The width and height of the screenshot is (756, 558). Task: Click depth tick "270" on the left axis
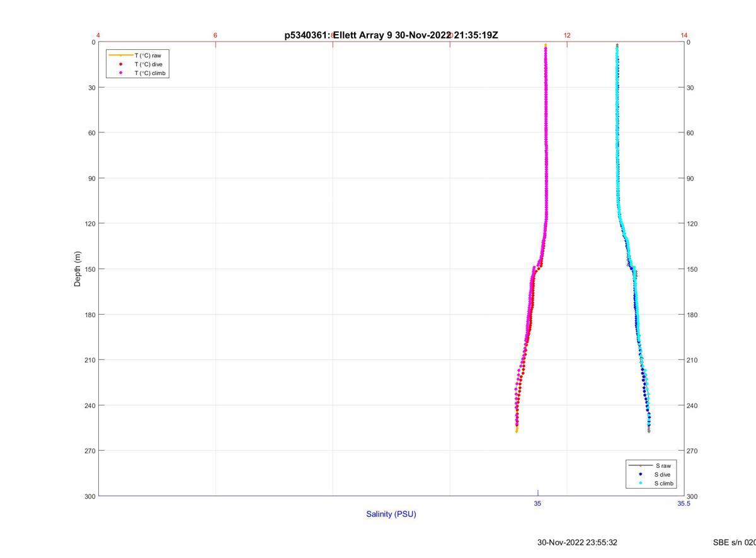point(89,451)
